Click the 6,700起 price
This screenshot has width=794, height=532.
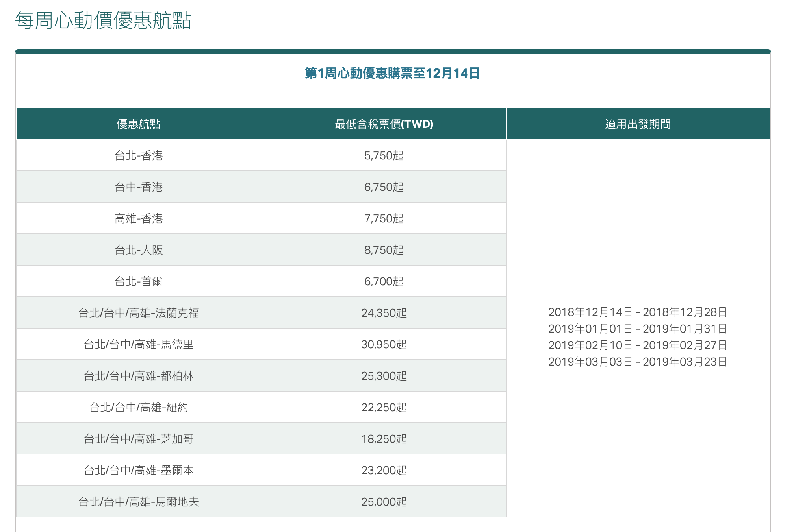pyautogui.click(x=384, y=281)
